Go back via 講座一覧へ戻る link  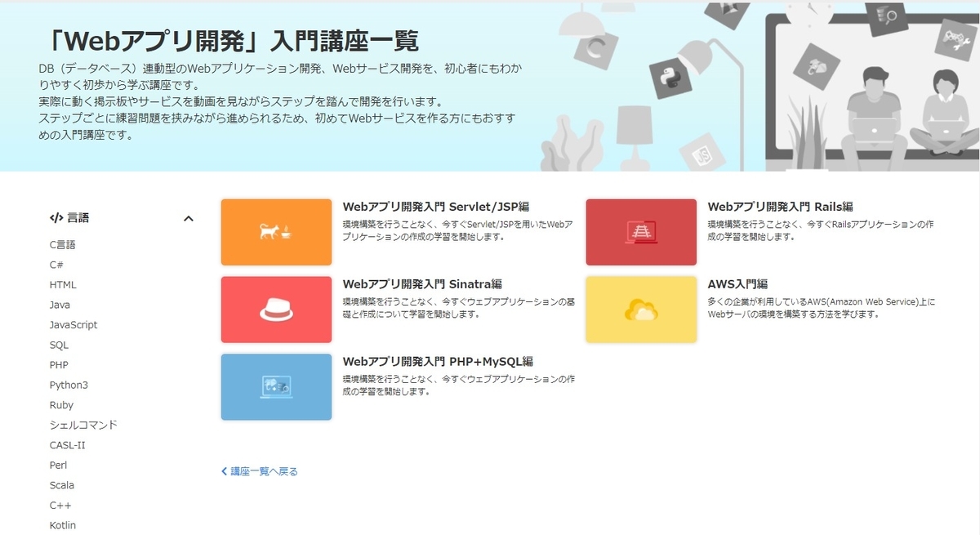[x=260, y=471]
